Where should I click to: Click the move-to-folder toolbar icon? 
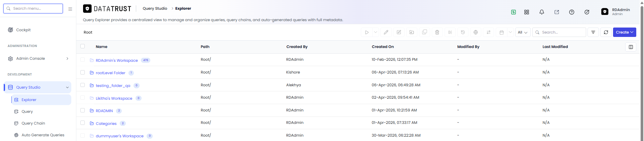[x=412, y=32]
